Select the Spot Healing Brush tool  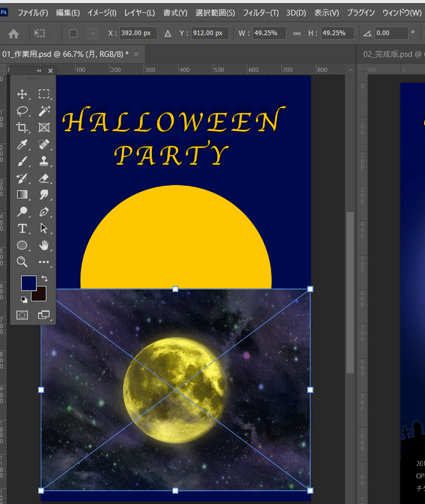point(44,144)
